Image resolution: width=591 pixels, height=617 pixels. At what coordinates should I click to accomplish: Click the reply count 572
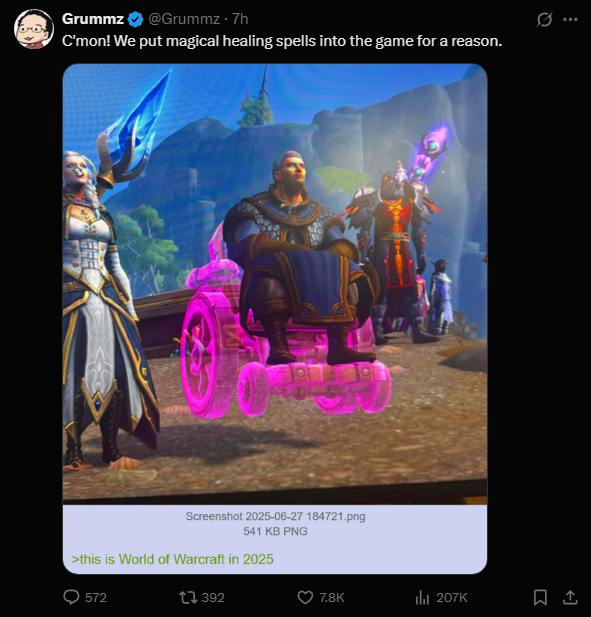click(96, 598)
